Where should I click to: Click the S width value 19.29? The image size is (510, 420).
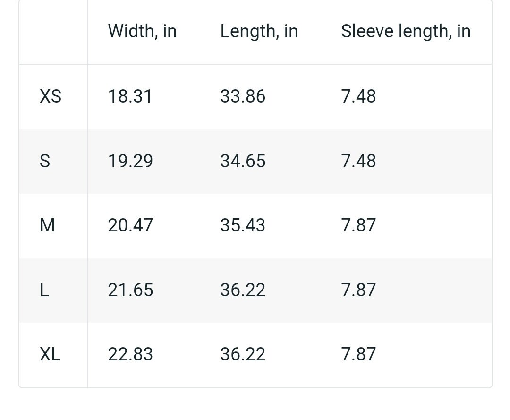pos(130,161)
